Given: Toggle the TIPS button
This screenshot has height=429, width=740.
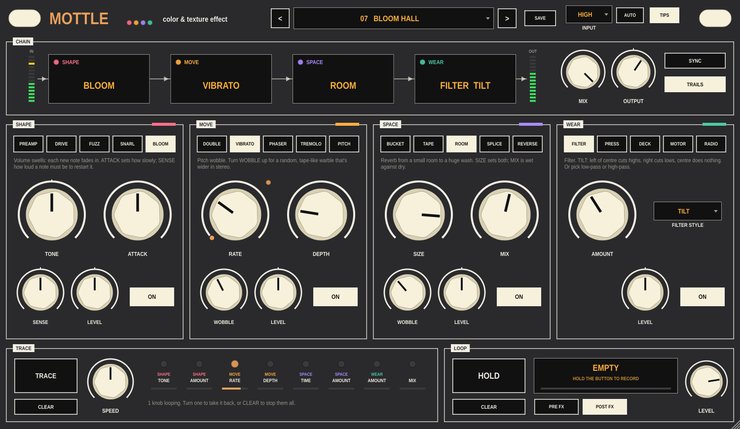Looking at the screenshot, I should (x=664, y=15).
